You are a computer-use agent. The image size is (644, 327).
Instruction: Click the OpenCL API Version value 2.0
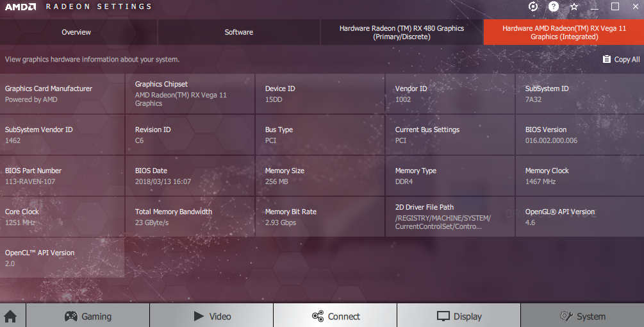(10, 264)
